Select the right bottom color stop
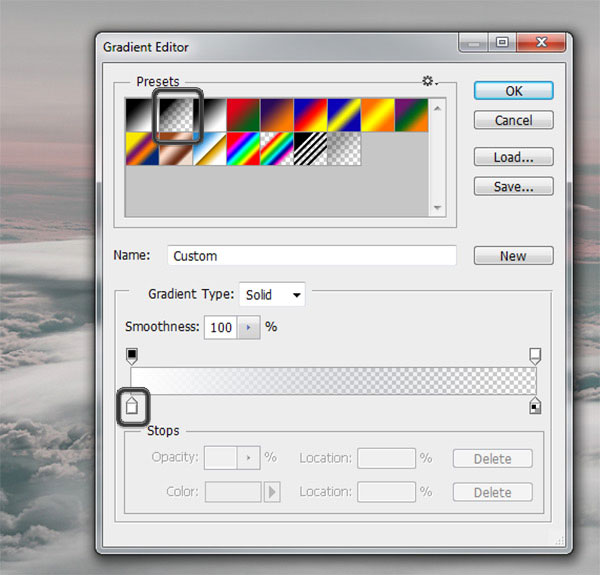 (535, 405)
